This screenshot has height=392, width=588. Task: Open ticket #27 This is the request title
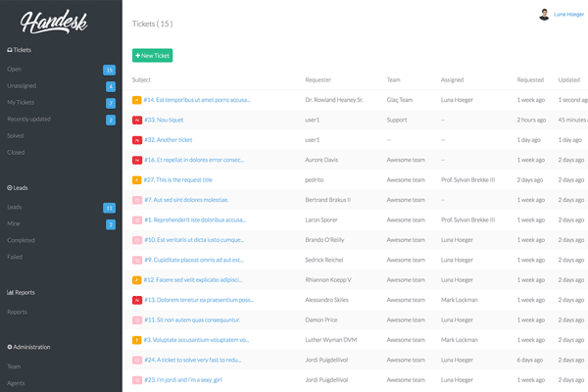(x=178, y=179)
